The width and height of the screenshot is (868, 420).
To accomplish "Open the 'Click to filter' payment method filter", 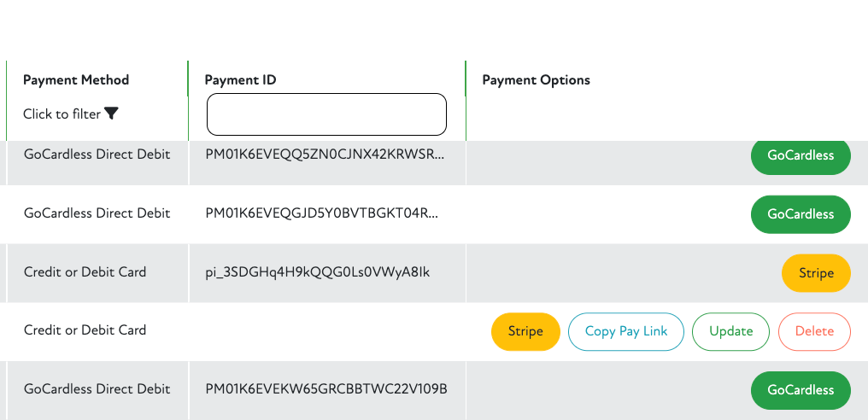I will [x=62, y=114].
